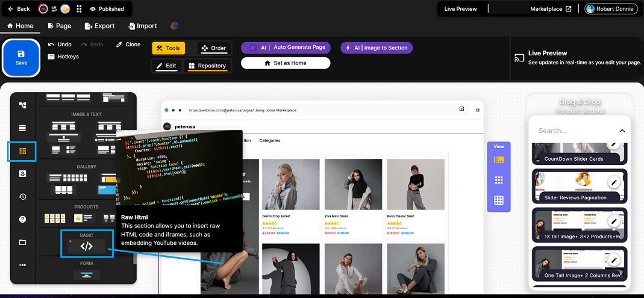Switch View to large grid

click(499, 200)
